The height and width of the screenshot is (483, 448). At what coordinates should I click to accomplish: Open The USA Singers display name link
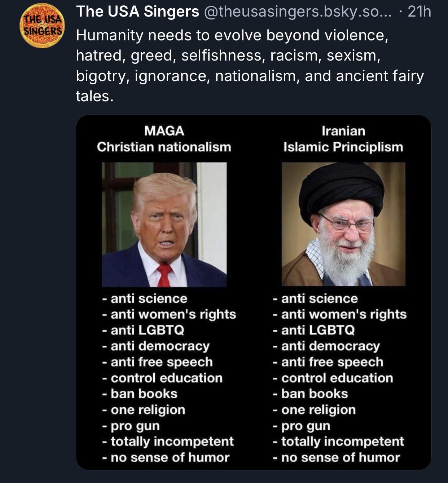137,12
